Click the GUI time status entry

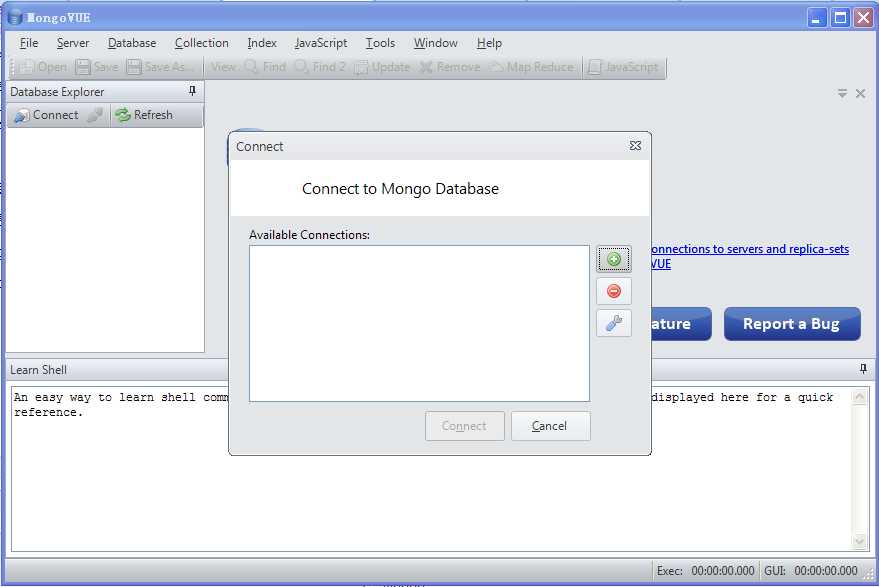click(x=811, y=571)
